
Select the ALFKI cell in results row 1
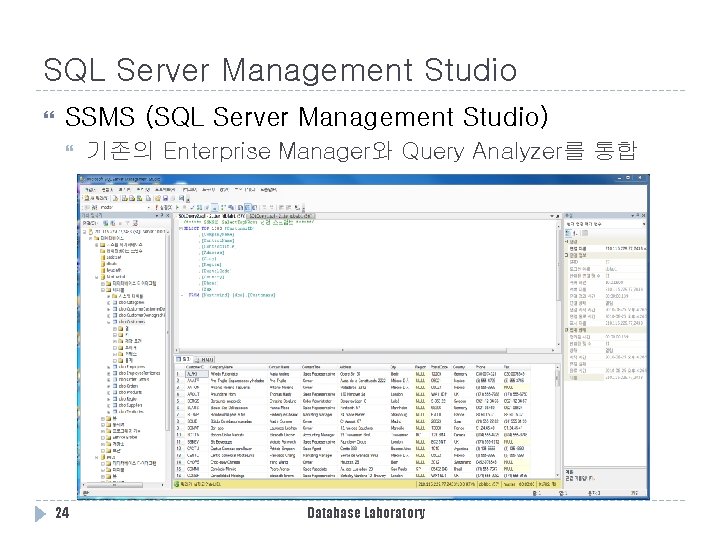point(197,374)
